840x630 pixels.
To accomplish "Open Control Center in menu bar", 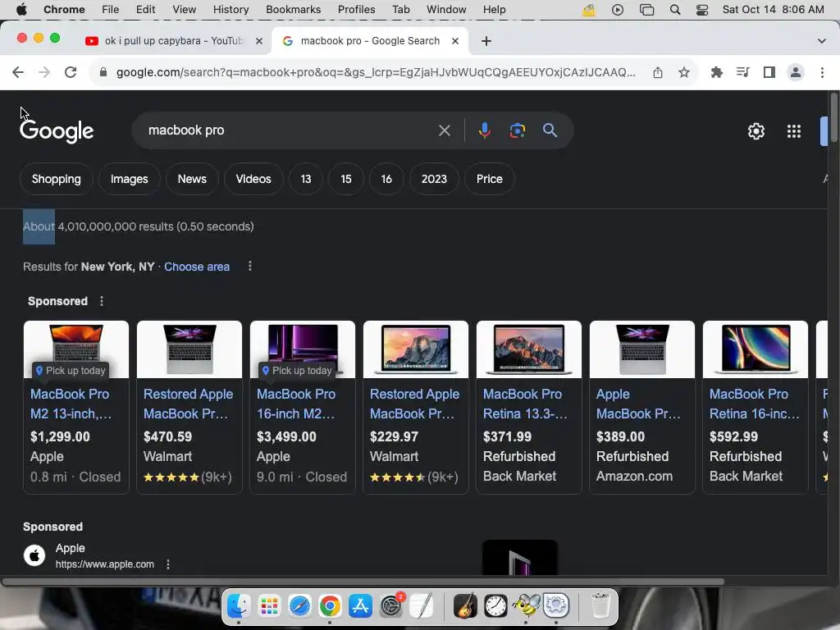I will click(702, 10).
